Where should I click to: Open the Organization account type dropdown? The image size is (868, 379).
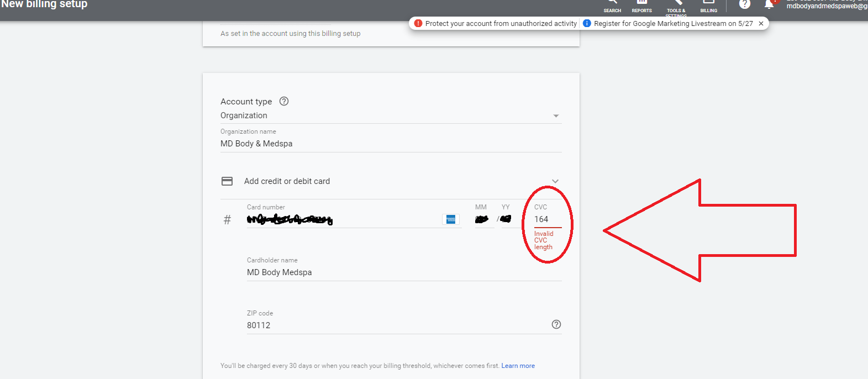(391, 115)
